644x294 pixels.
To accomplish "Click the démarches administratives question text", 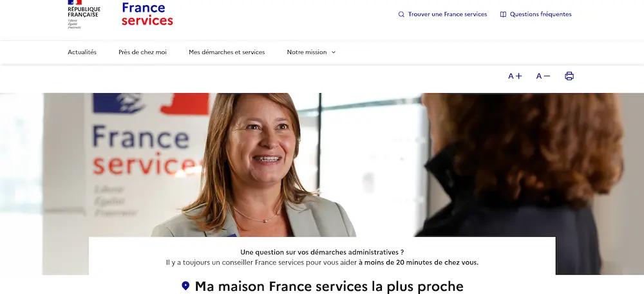I will [322, 252].
